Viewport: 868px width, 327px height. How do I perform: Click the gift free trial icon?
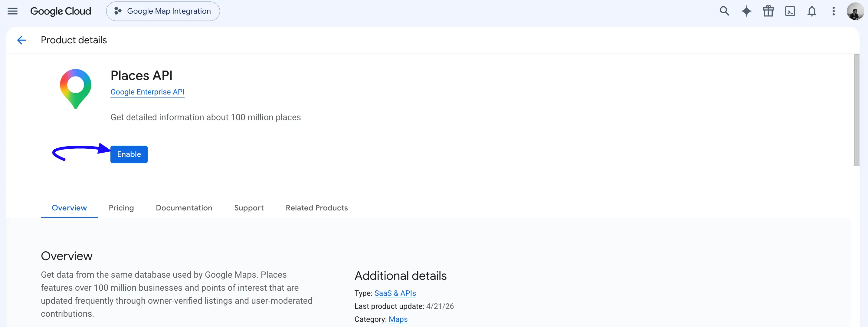(x=768, y=11)
